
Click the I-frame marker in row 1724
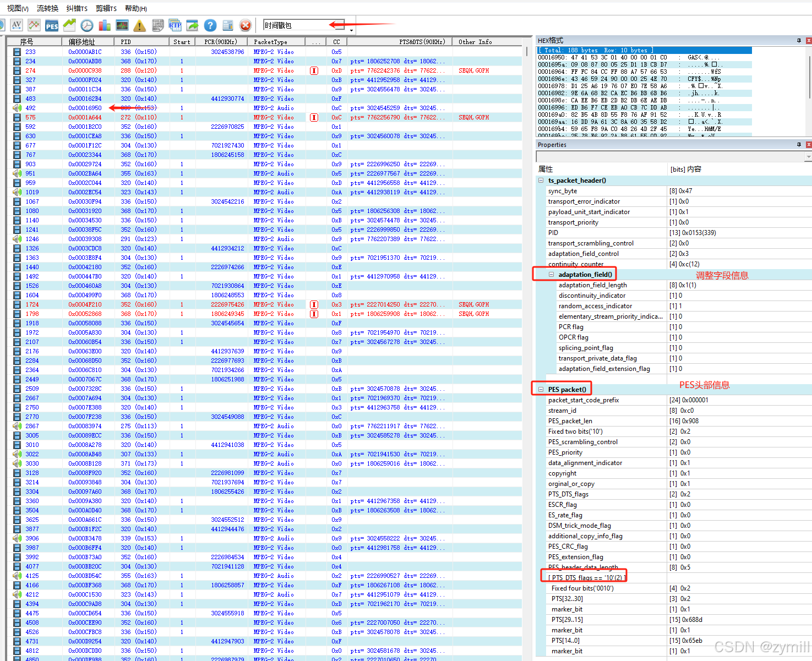pyautogui.click(x=314, y=304)
